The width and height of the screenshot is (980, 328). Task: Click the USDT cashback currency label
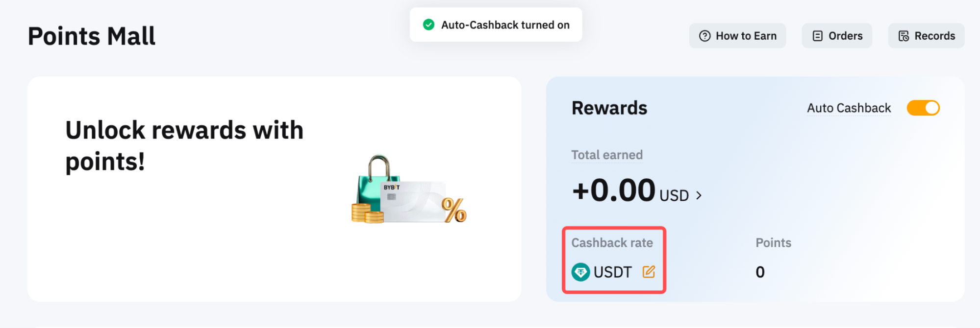612,272
